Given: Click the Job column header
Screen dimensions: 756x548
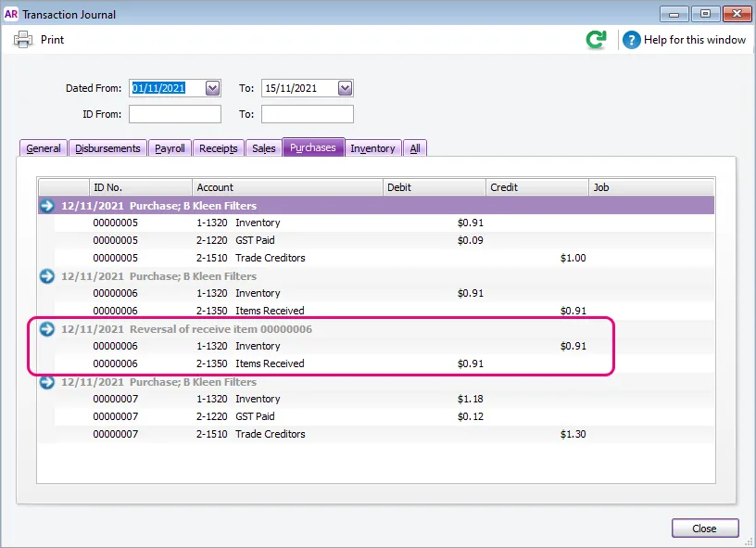Looking at the screenshot, I should click(651, 187).
